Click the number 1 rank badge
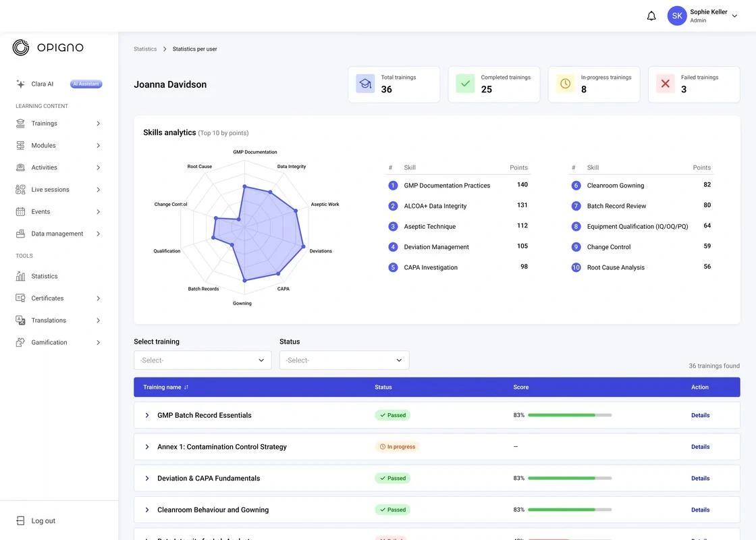Screen dimensions: 756x540 click(393, 186)
